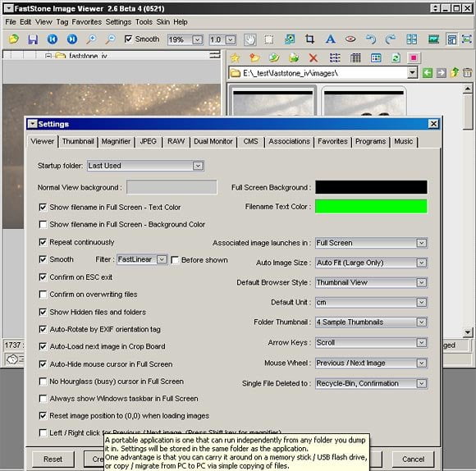Toggle Repeat continuously checkbox
This screenshot has height=471, width=476.
pos(43,242)
